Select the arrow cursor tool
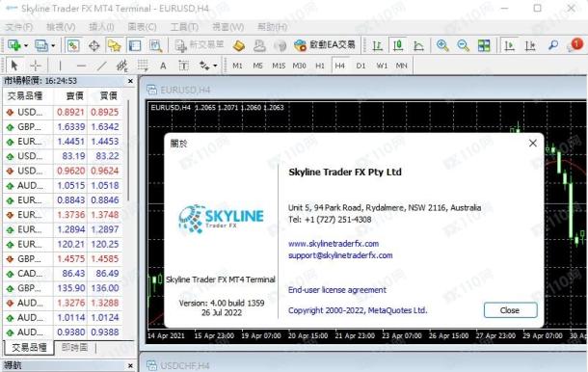588x372 pixels. coord(14,66)
